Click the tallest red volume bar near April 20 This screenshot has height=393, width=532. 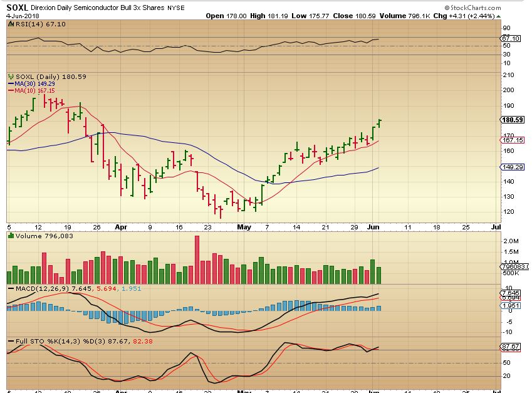[197, 259]
